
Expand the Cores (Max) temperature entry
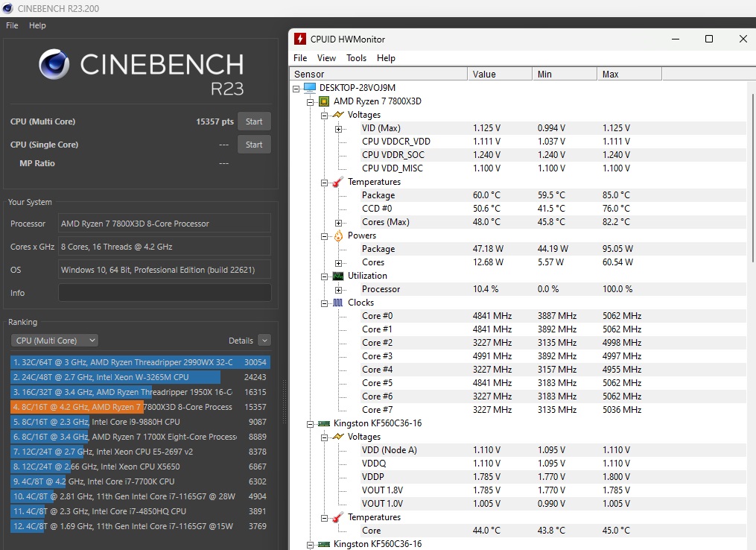pos(338,223)
